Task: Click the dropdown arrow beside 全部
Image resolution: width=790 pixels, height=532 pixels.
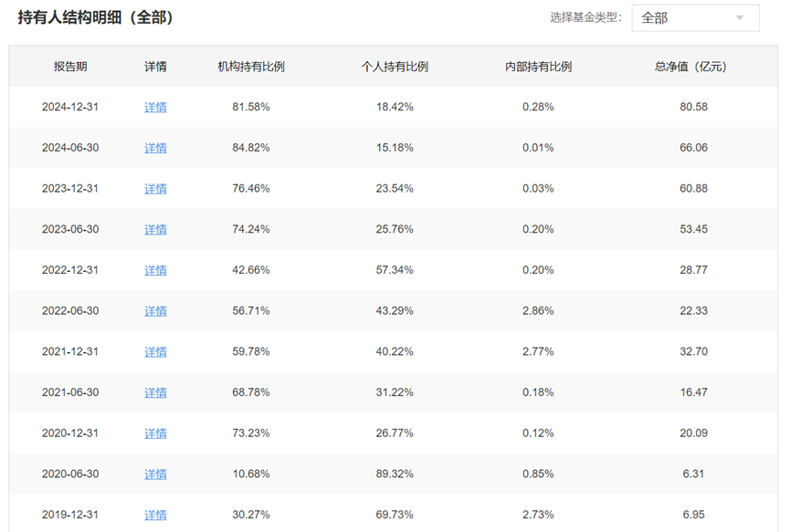Action: (739, 18)
